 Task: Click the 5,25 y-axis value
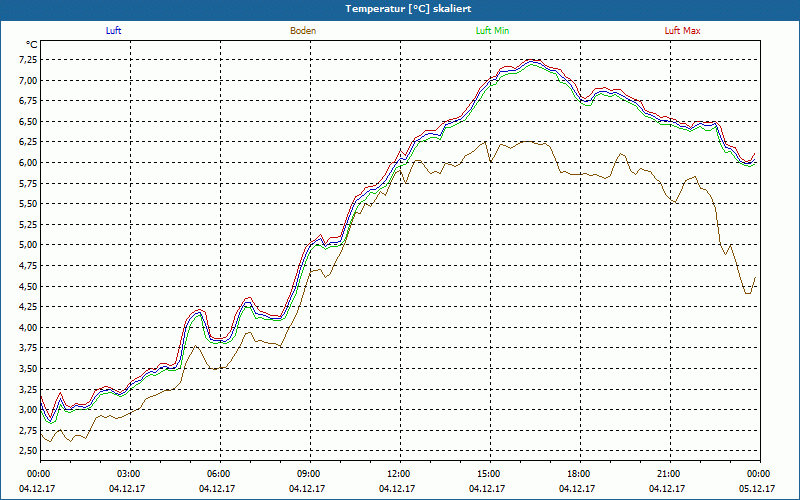[x=28, y=224]
